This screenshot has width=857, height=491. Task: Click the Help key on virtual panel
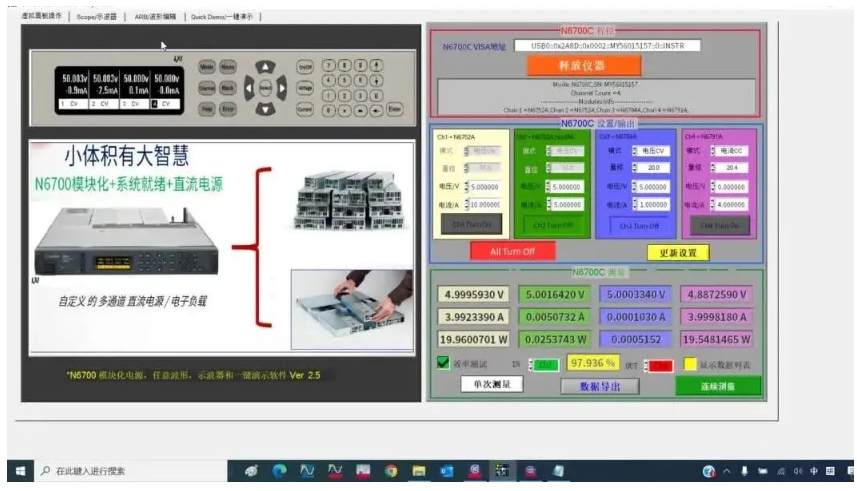207,109
